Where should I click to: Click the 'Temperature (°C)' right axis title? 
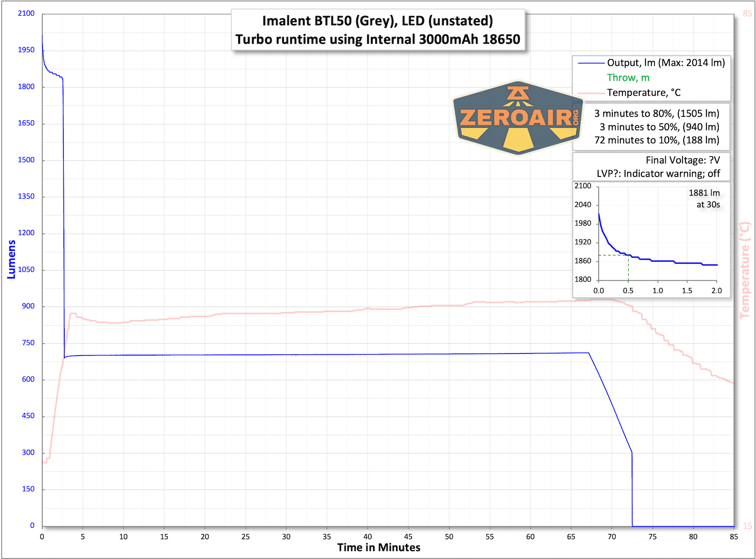[744, 270]
